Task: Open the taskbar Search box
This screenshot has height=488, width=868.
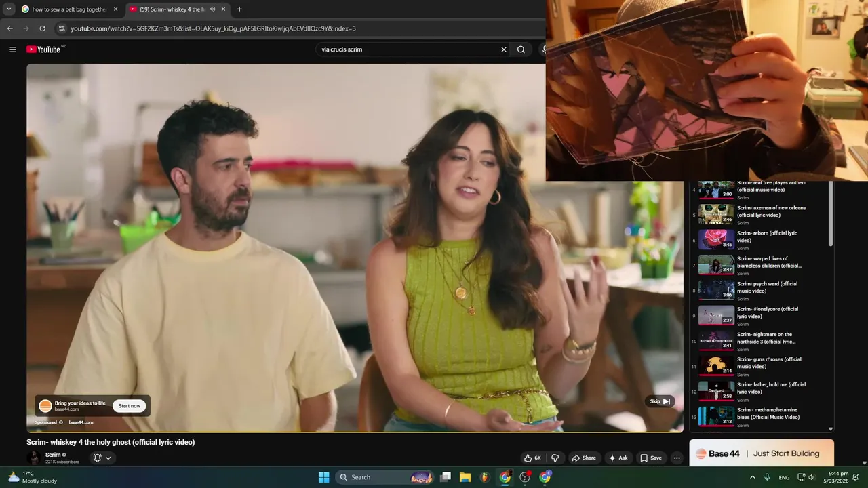Action: click(384, 477)
